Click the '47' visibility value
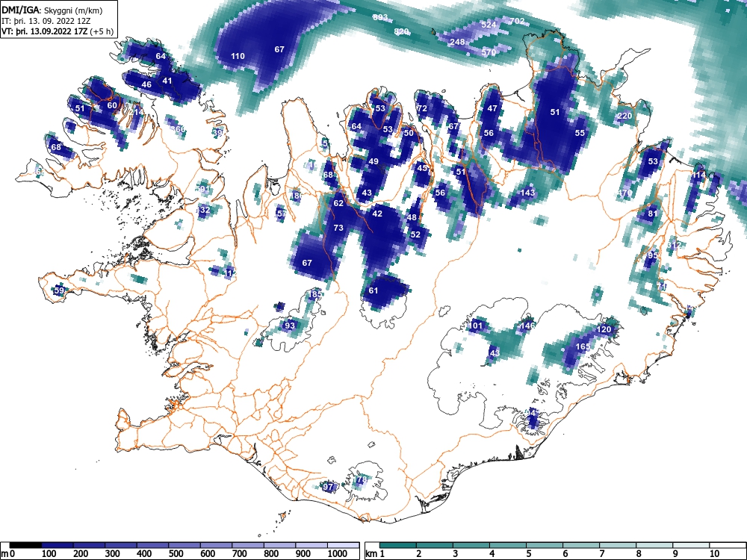Screen dimensions: 747x560 pos(492,108)
